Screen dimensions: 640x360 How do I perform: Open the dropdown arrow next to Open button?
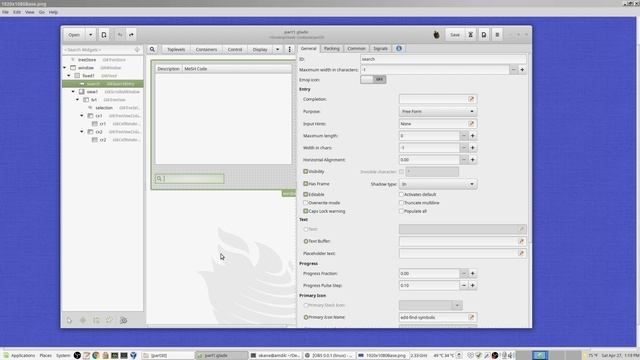point(90,35)
